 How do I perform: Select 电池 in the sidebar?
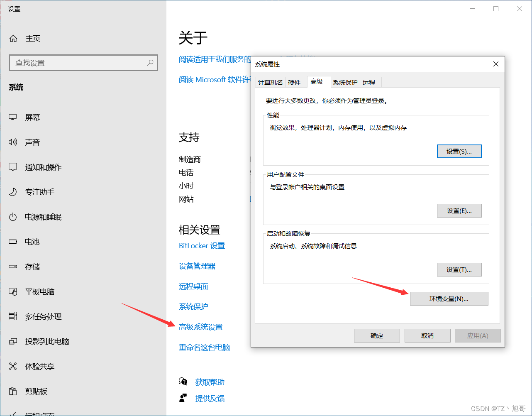pyautogui.click(x=32, y=242)
